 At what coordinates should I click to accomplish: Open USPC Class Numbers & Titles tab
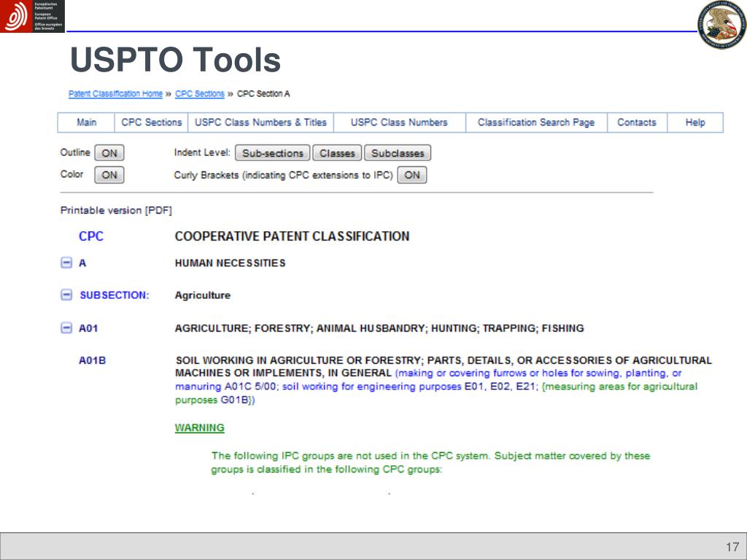coord(261,122)
